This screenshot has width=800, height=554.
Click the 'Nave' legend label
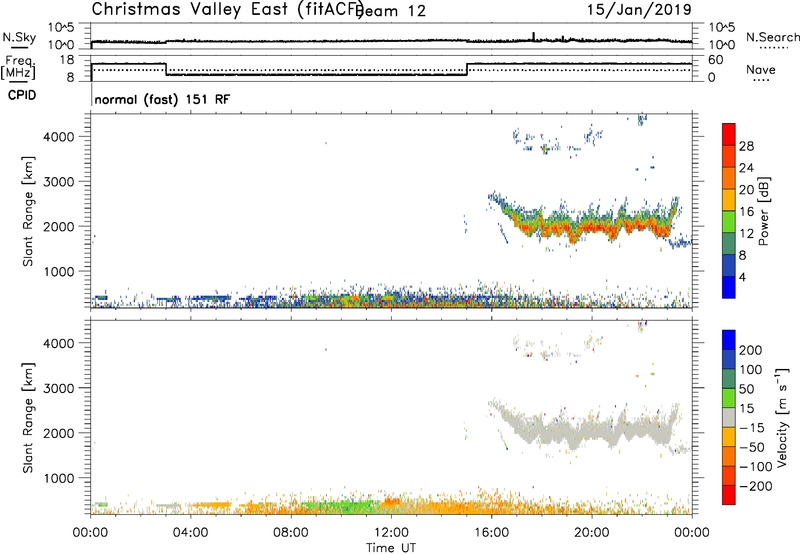tap(760, 70)
